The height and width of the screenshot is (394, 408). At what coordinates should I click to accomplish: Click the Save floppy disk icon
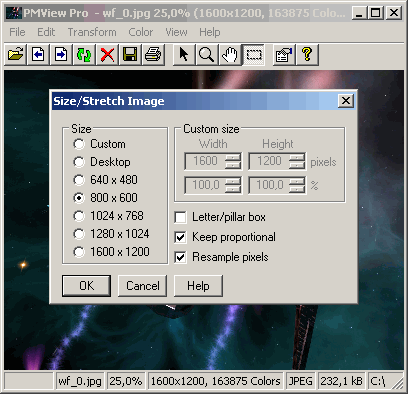click(130, 54)
